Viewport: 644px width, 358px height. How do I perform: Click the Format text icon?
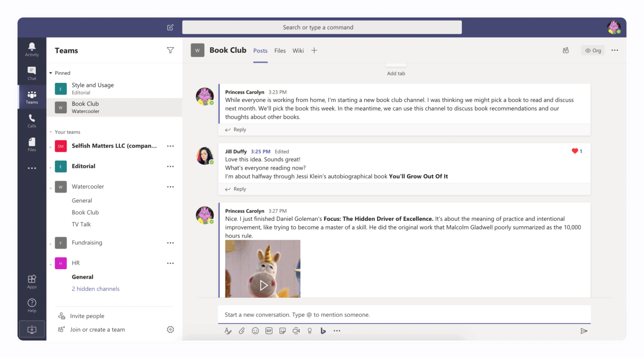228,331
